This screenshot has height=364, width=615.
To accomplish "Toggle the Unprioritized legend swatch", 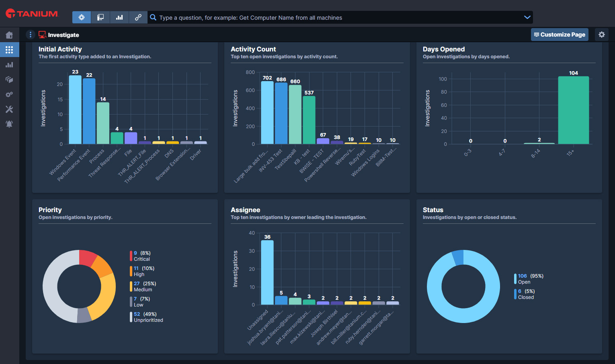I will pyautogui.click(x=131, y=317).
